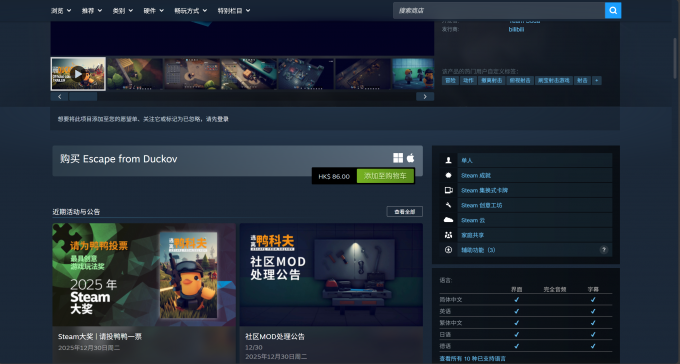680x364 pixels.
Task: Click the 搜宝射击游戏 tag
Action: pyautogui.click(x=554, y=81)
